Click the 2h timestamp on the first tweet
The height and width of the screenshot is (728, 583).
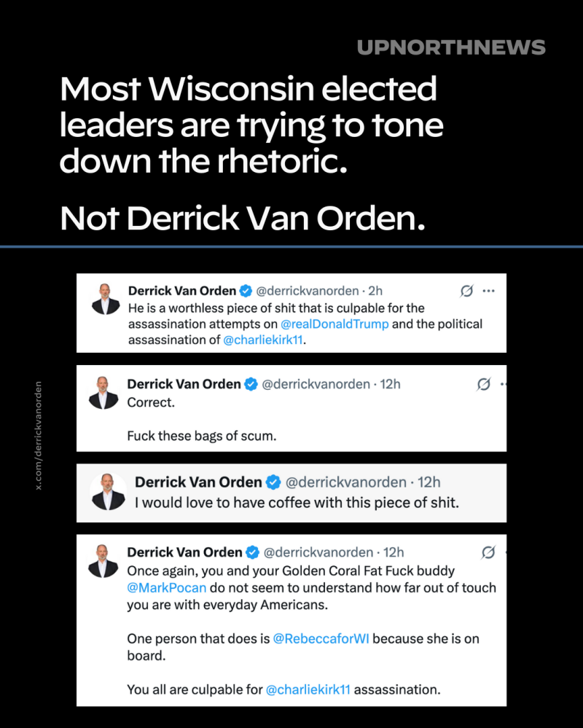click(375, 291)
